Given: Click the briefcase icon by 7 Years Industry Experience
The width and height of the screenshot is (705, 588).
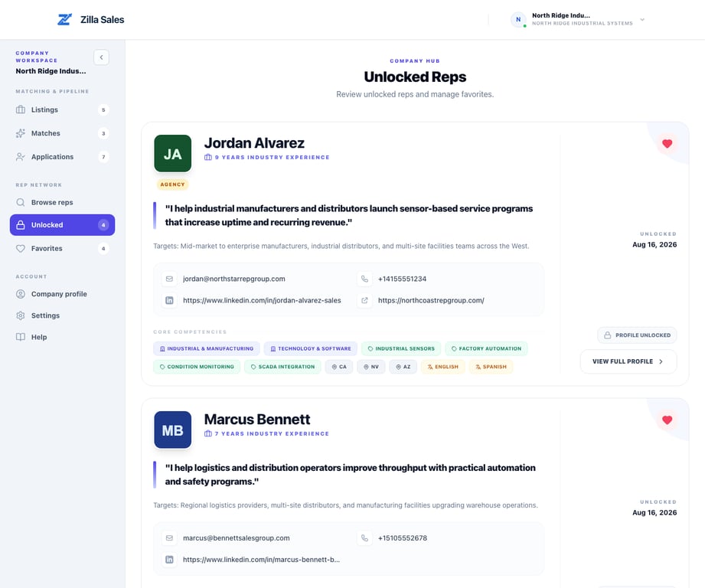Looking at the screenshot, I should [207, 434].
